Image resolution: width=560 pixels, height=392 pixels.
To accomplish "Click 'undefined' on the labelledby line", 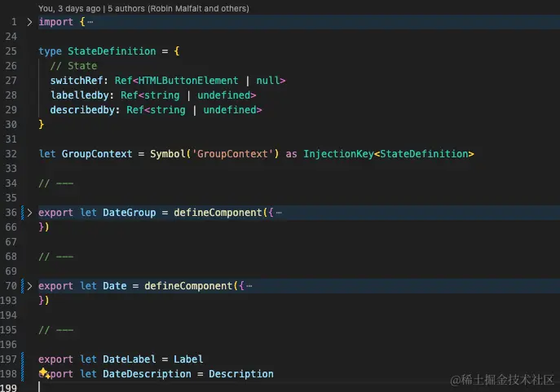I will click(x=224, y=95).
